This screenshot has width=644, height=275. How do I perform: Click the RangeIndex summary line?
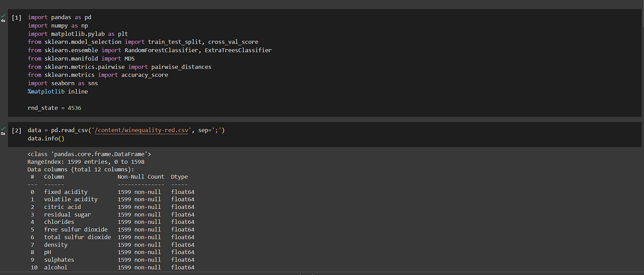pos(86,162)
